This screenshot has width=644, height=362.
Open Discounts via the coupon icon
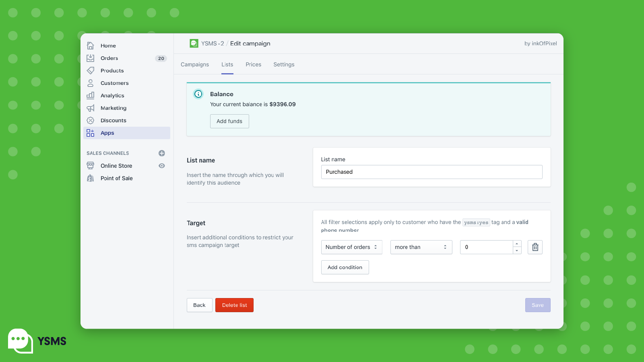point(90,120)
